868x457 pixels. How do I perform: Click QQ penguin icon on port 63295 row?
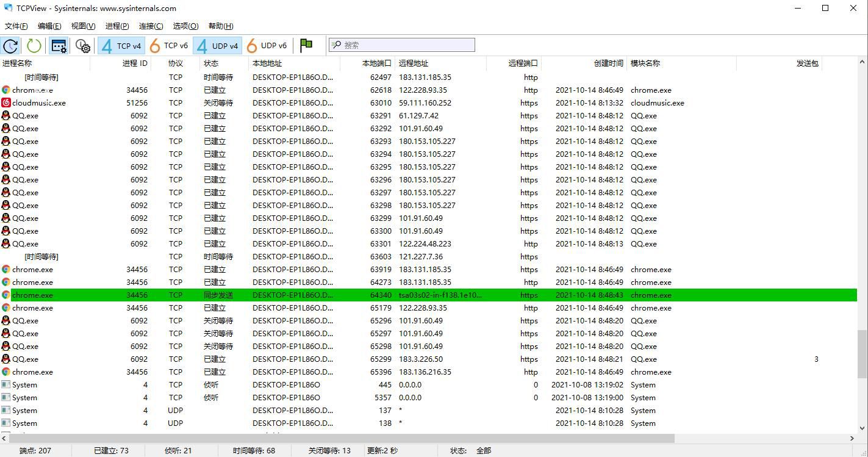6,167
